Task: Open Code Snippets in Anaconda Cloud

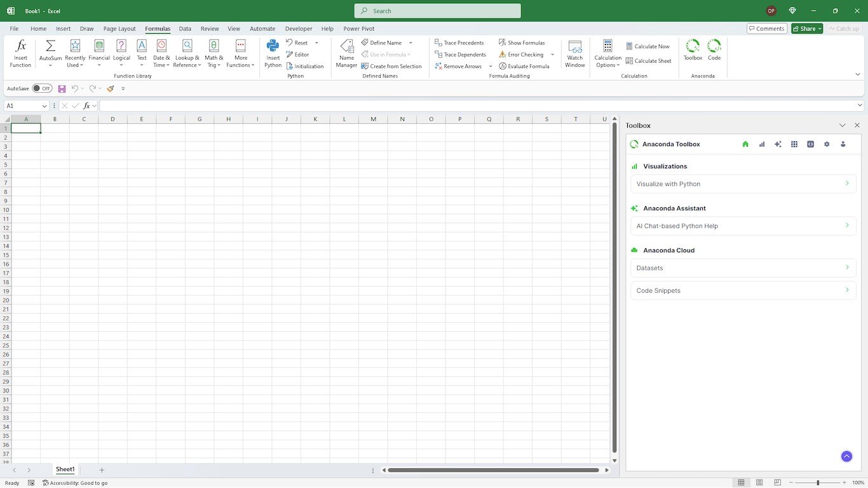Action: click(x=743, y=290)
